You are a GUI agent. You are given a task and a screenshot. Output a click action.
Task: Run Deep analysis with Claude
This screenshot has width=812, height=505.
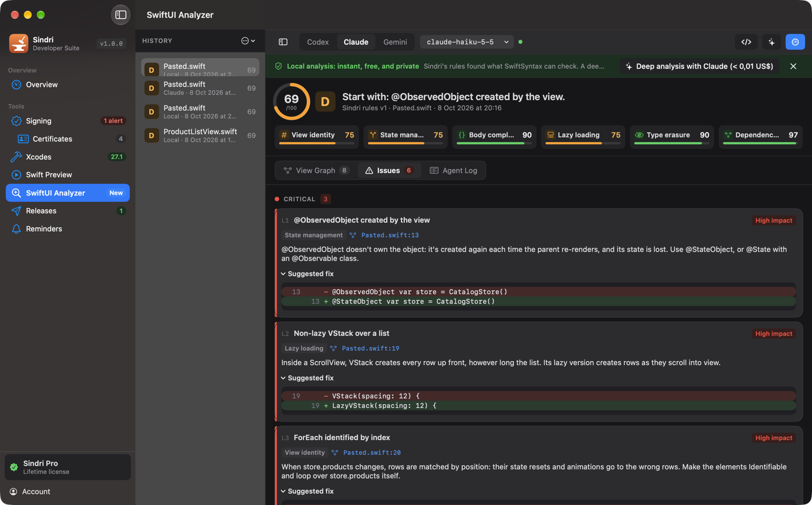[x=699, y=67]
